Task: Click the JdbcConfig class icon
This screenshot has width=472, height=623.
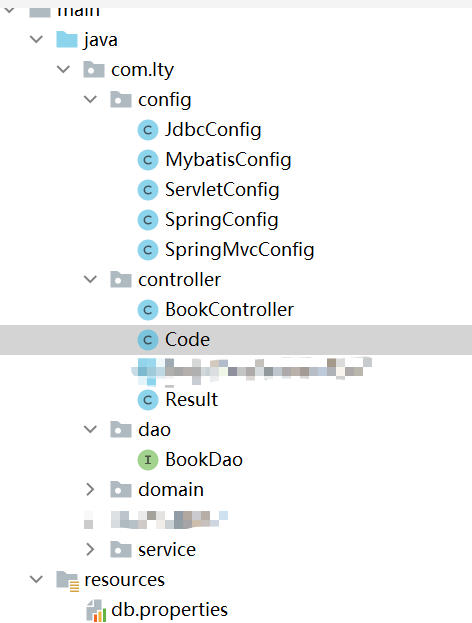Action: click(148, 130)
